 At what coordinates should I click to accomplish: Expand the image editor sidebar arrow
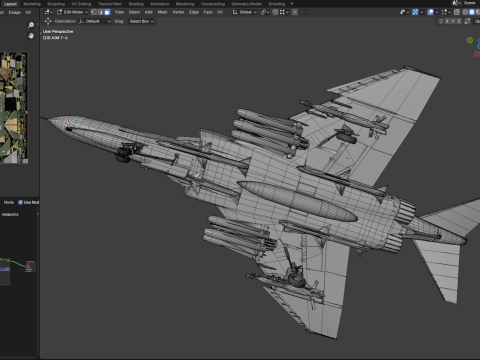pos(38,24)
